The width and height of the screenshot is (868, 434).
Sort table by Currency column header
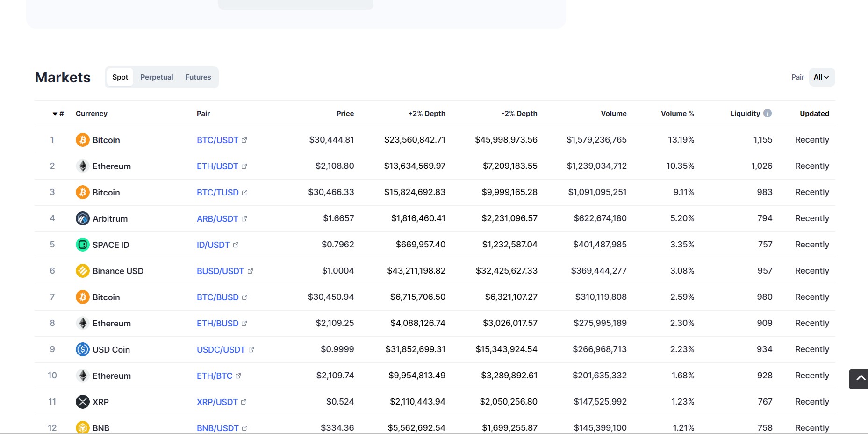pos(92,114)
